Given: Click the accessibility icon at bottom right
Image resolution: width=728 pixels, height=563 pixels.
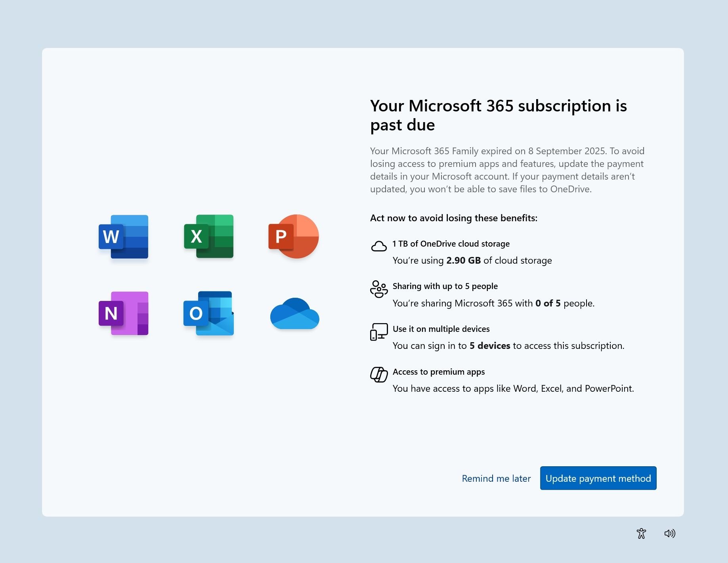Looking at the screenshot, I should pos(641,533).
